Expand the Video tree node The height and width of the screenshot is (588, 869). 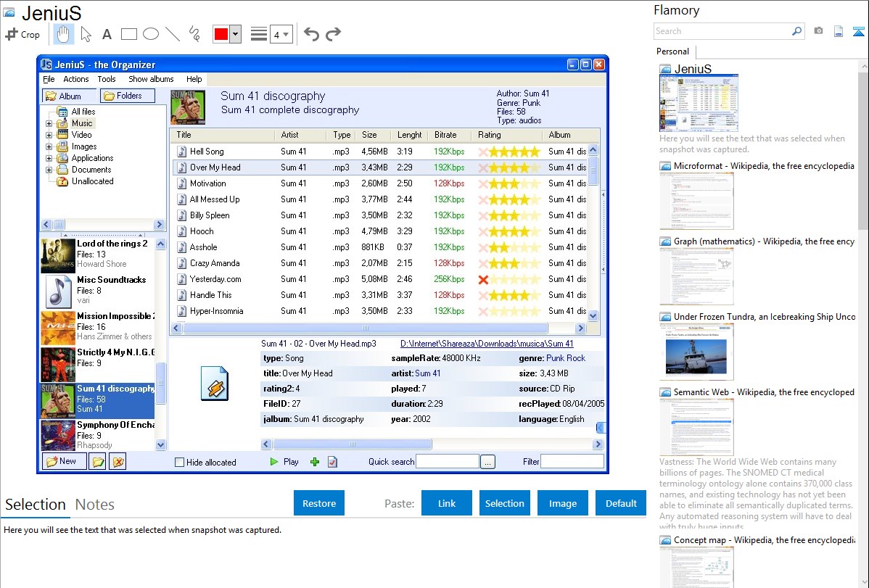pos(49,136)
